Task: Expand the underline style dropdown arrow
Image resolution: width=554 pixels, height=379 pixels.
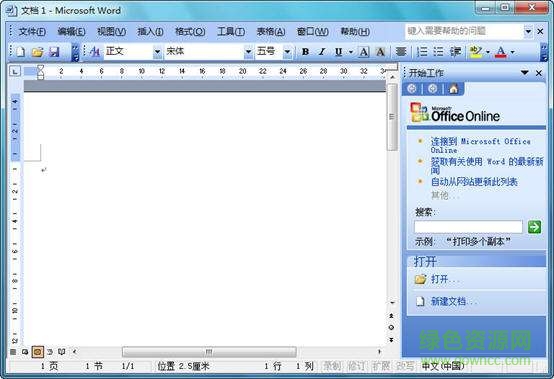Action: coord(350,52)
